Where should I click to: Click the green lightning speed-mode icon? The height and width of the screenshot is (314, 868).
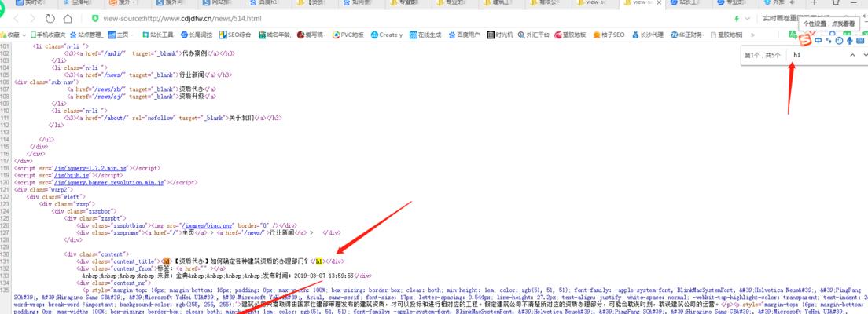tap(736, 19)
